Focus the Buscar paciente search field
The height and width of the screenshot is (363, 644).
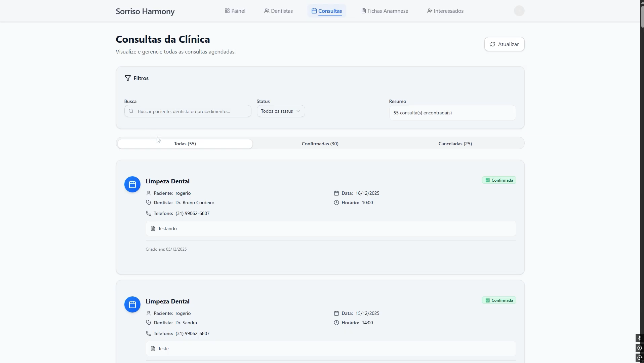[188, 111]
